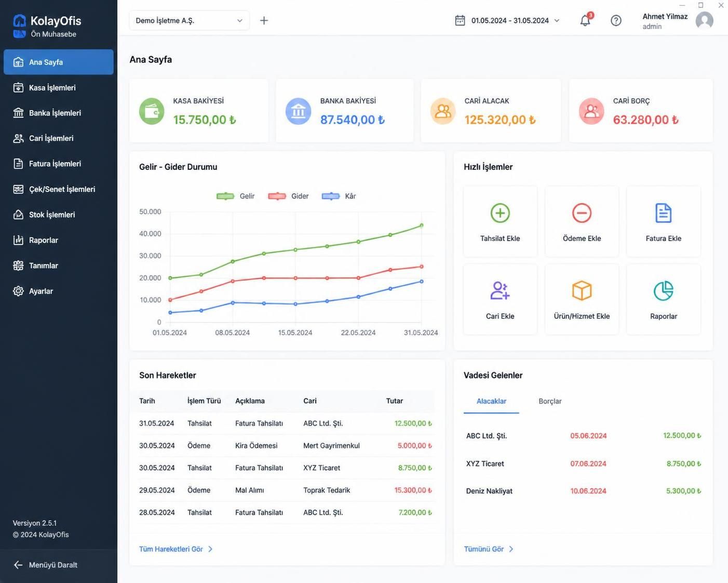This screenshot has height=583, width=728.
Task: Switch to the Borçlar tab
Action: click(x=550, y=401)
